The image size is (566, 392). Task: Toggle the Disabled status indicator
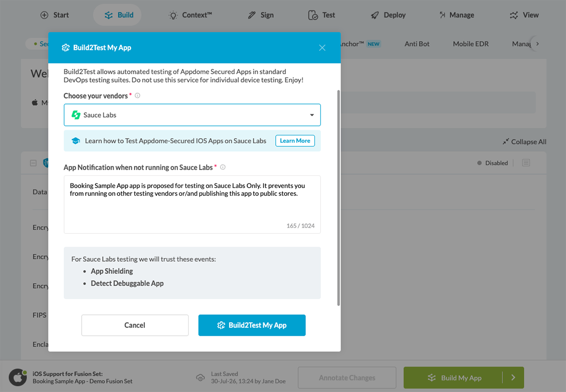pos(492,163)
